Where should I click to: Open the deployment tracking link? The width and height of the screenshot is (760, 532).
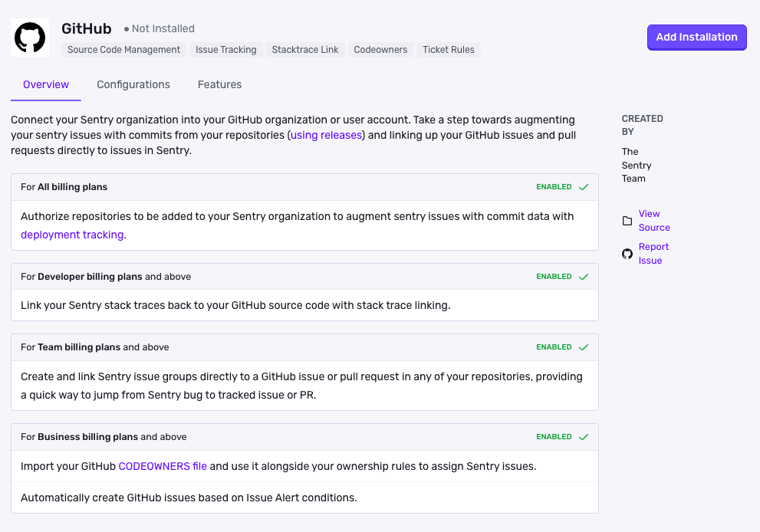tap(72, 235)
